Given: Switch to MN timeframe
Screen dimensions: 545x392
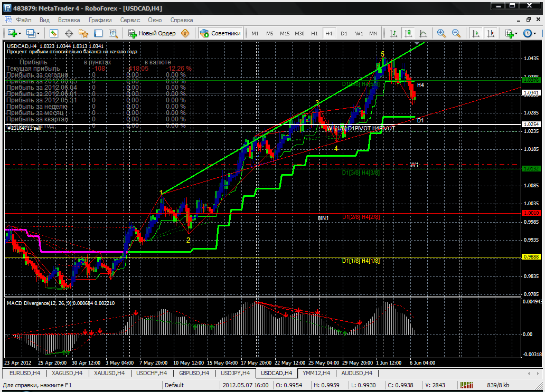Looking at the screenshot, I should click(373, 33).
